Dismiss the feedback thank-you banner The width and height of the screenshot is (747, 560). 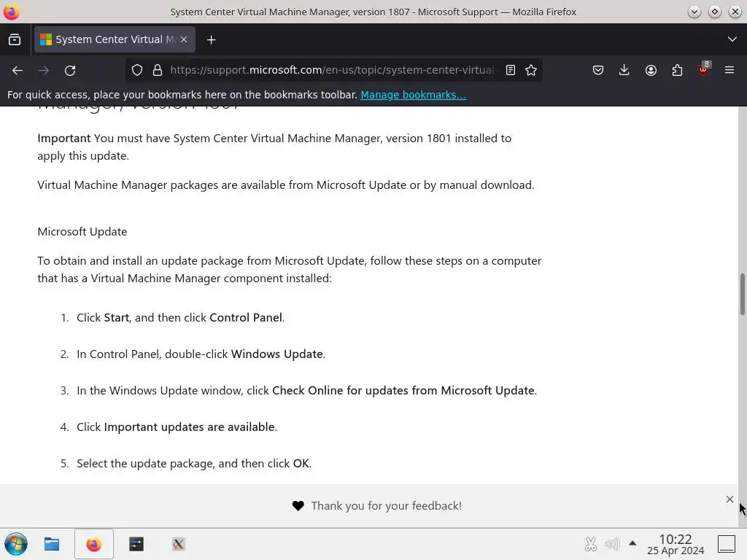click(729, 499)
